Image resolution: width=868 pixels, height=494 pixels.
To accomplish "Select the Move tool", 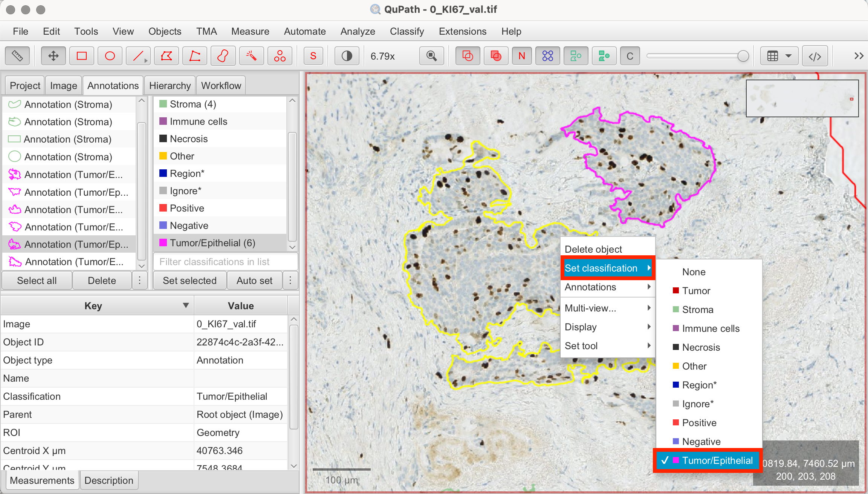I will [53, 55].
